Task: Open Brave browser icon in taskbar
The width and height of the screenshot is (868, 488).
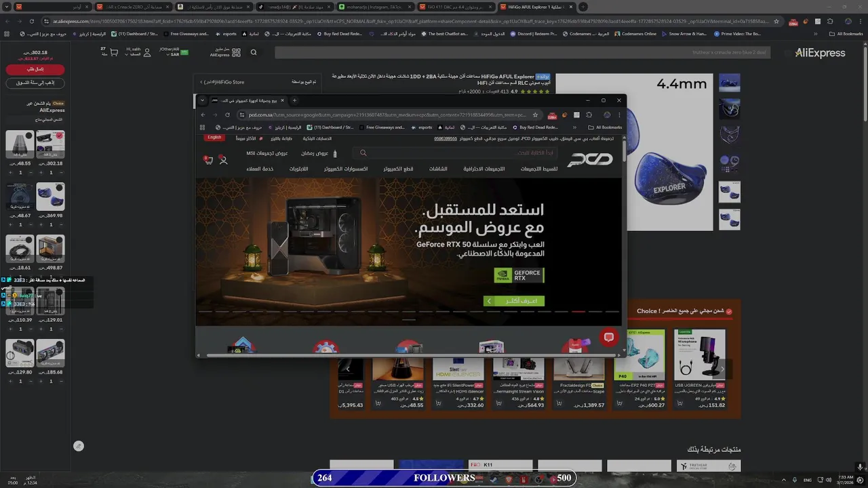Action: (509, 479)
